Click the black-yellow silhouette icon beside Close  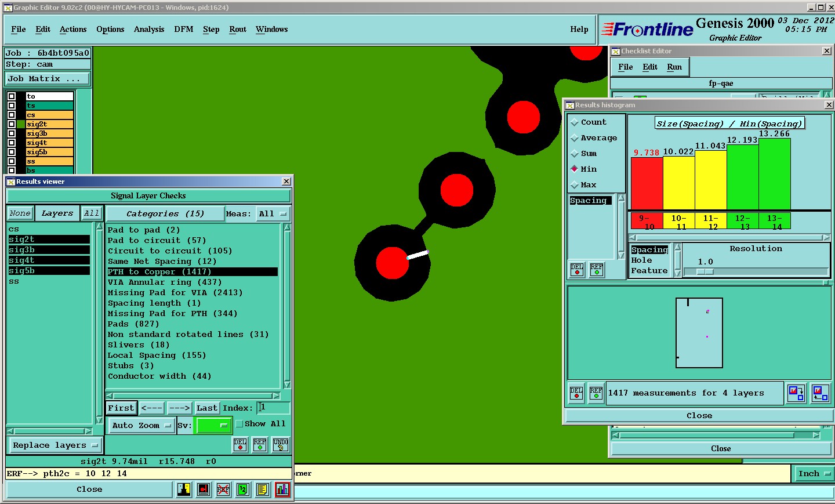(184, 490)
